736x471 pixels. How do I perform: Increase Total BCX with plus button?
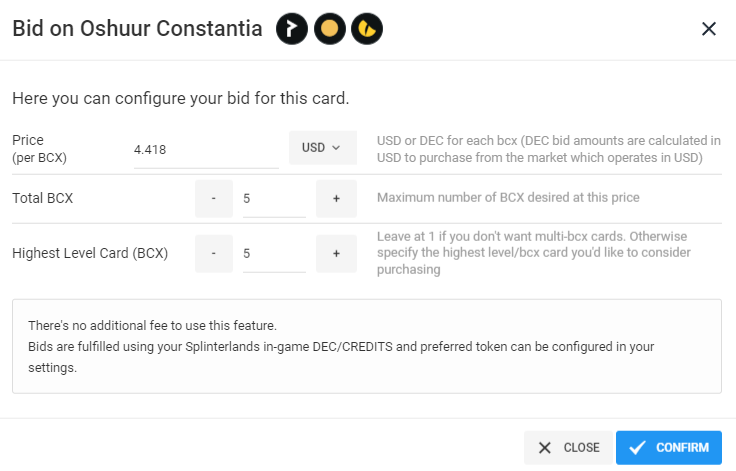pyautogui.click(x=336, y=198)
